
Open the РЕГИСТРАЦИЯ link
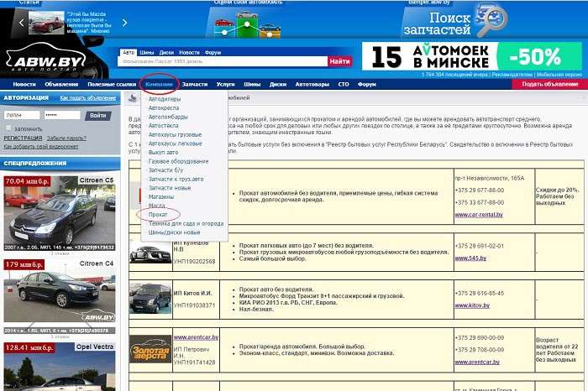pos(23,138)
